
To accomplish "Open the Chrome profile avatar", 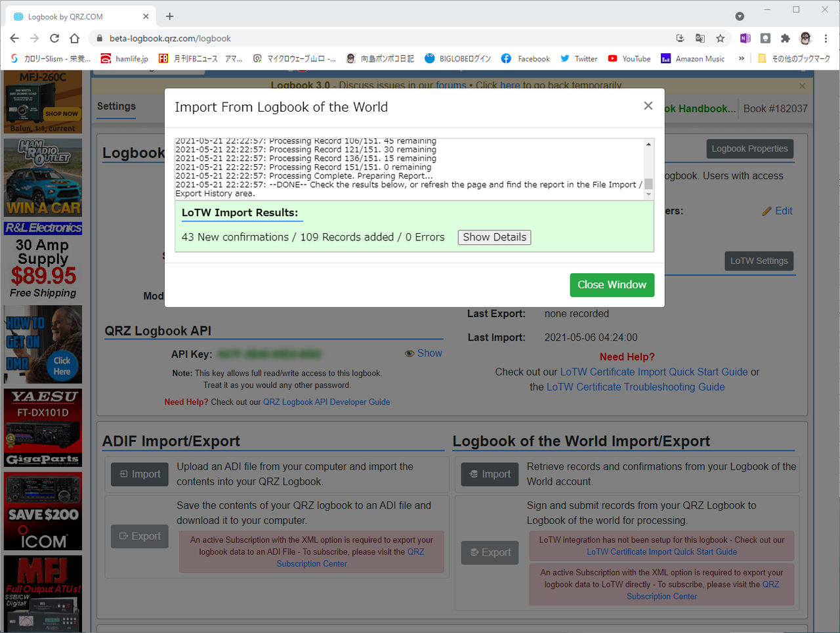I will tap(806, 38).
